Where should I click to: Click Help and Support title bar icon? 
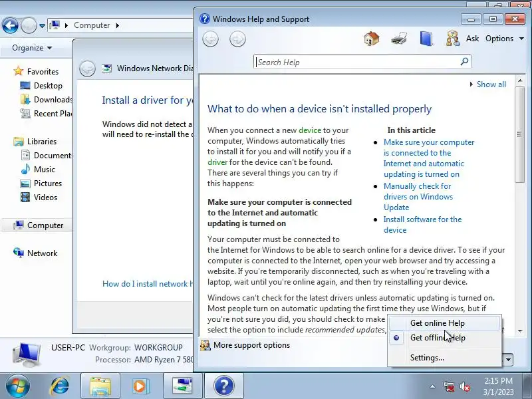click(x=205, y=19)
